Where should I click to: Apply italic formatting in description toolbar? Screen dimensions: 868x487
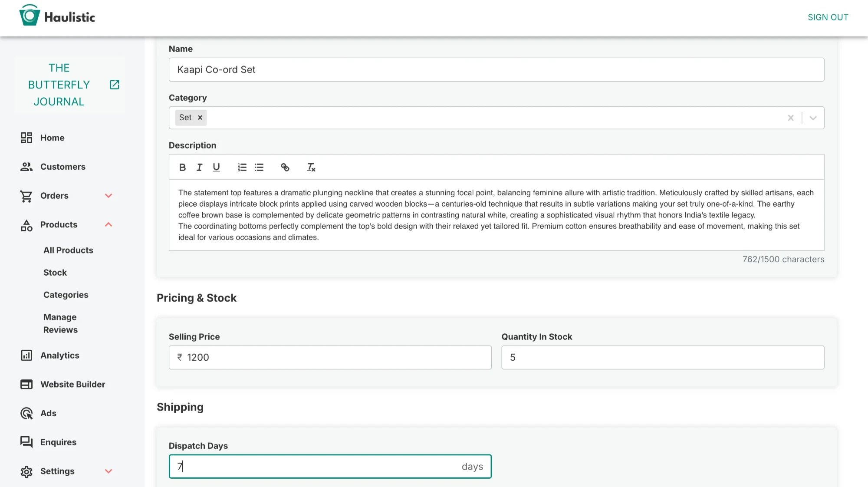199,168
